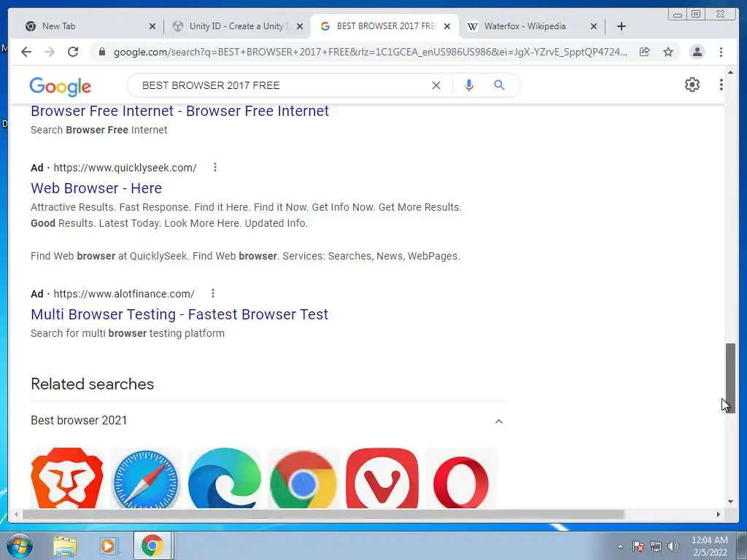Screen dimensions: 747x560
Task: Click the scroll down arrow
Action: 730,502
